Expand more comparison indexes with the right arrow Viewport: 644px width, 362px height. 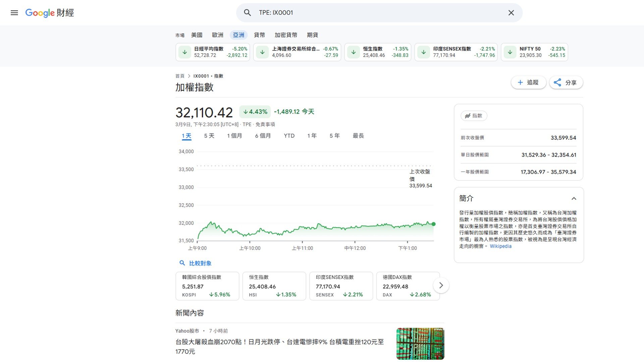[x=441, y=285]
